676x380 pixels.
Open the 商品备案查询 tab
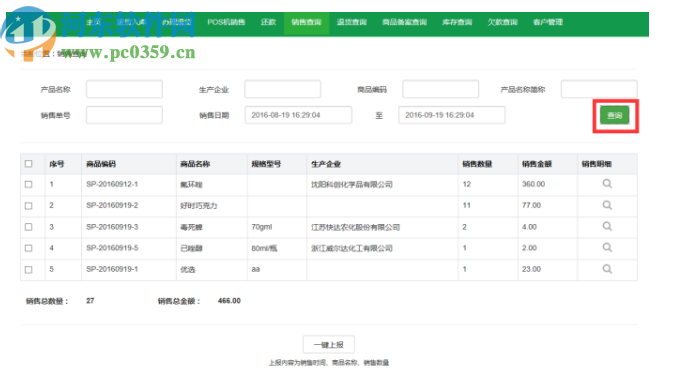[x=404, y=22]
